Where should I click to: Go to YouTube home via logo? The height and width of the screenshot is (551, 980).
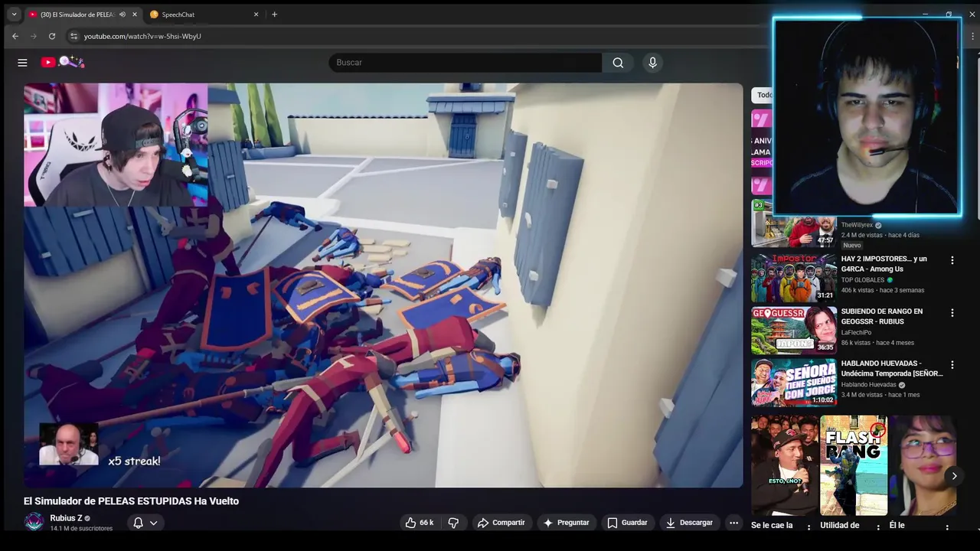tap(62, 62)
